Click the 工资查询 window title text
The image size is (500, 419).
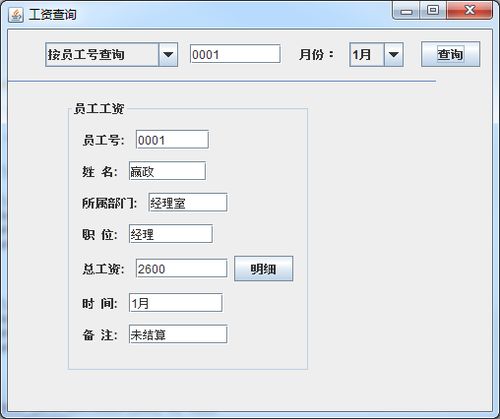tap(53, 15)
